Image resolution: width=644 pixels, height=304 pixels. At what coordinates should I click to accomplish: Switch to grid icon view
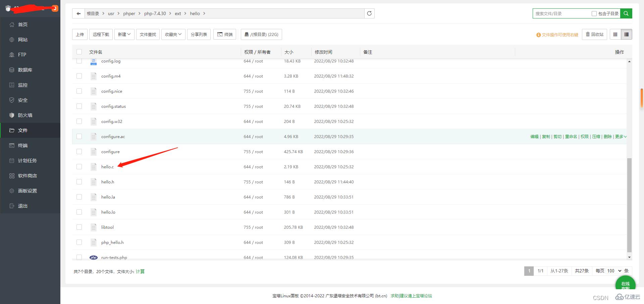(615, 34)
